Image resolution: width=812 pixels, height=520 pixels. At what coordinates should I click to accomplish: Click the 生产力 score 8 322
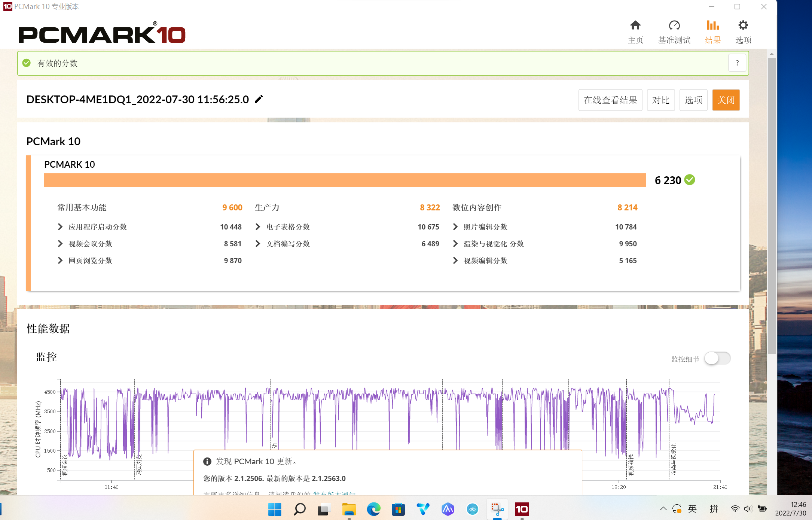tap(430, 207)
